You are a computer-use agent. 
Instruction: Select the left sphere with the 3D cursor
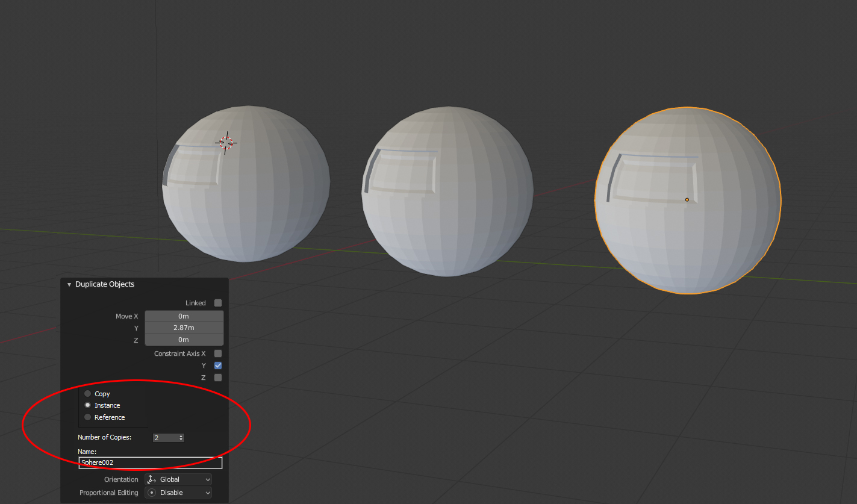pyautogui.click(x=246, y=184)
